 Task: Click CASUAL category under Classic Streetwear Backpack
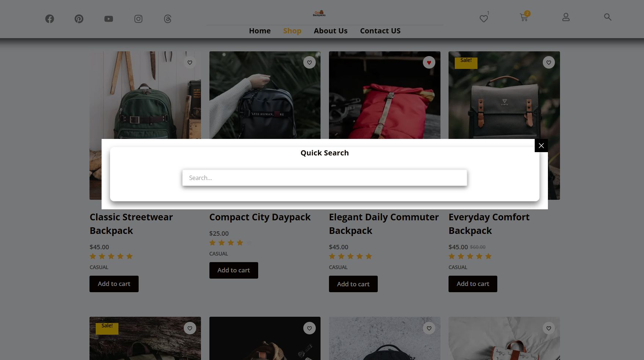[99, 267]
